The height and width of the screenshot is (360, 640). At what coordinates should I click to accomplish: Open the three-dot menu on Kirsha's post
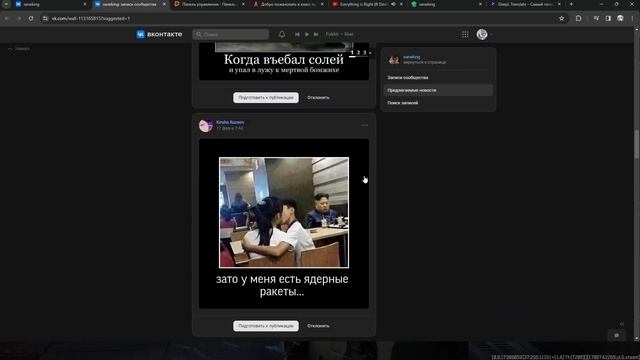click(365, 125)
